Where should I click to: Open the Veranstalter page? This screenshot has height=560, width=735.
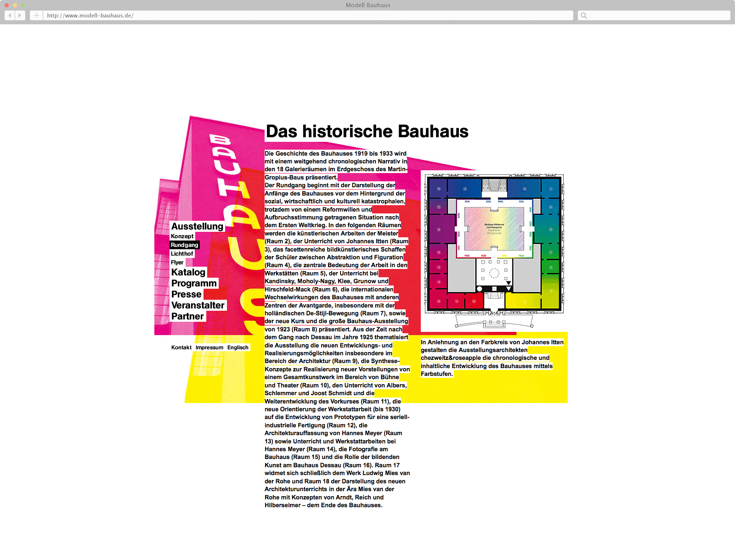click(x=198, y=305)
